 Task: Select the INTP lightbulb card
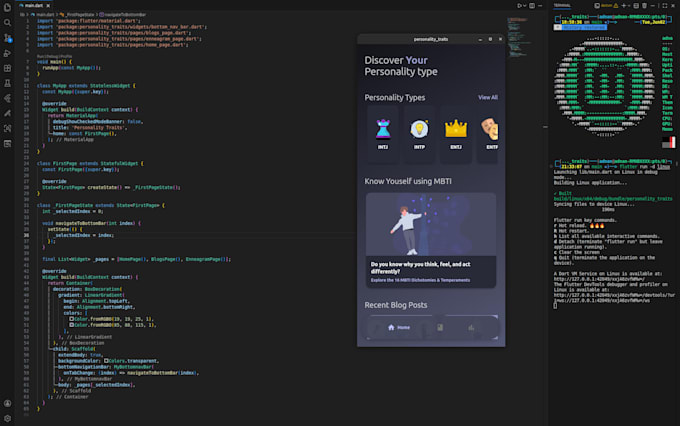pyautogui.click(x=419, y=134)
